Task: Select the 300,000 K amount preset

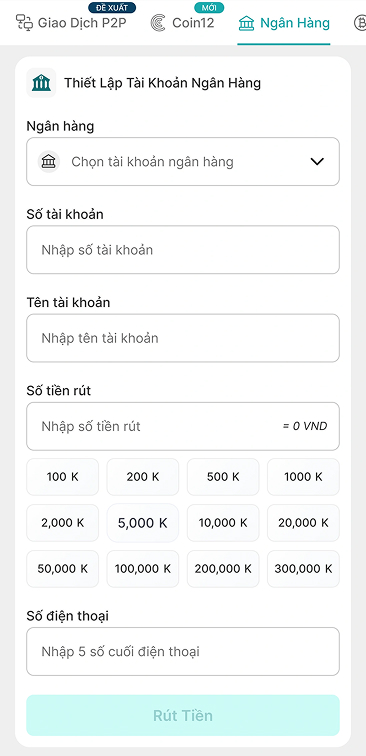Action: (303, 569)
